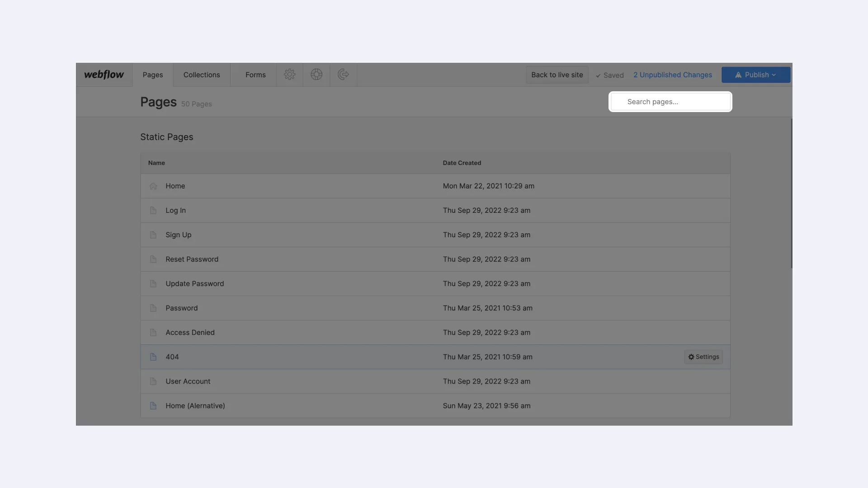Click the Reset Password page icon

pyautogui.click(x=153, y=259)
